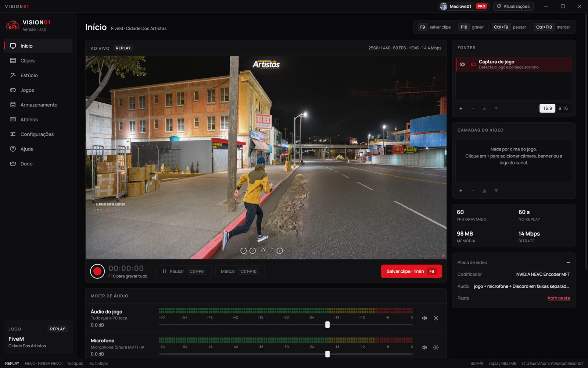This screenshot has width=588, height=368.
Task: Open Armazenamento from the sidebar
Action: [x=38, y=105]
